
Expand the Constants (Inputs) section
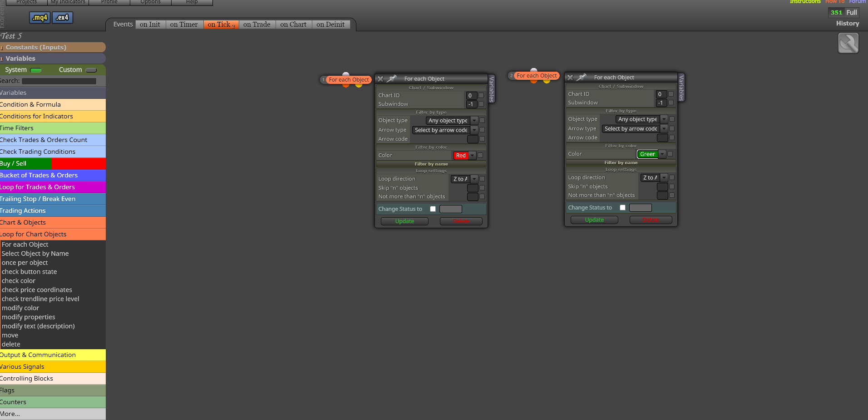[53, 47]
